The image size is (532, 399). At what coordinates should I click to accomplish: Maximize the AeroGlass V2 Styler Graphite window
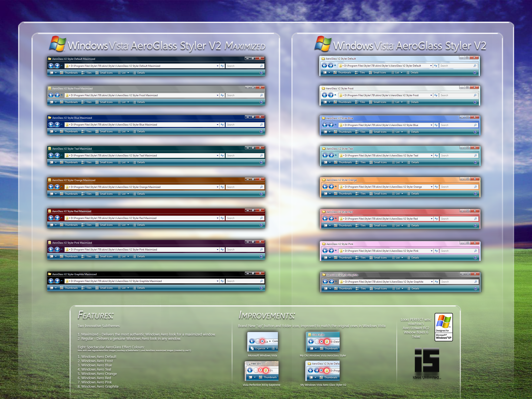[x=468, y=274]
